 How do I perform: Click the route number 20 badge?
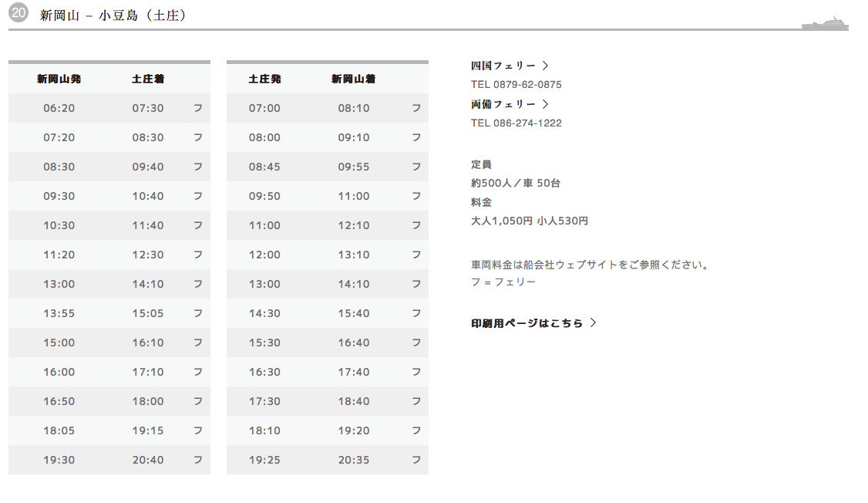(19, 14)
